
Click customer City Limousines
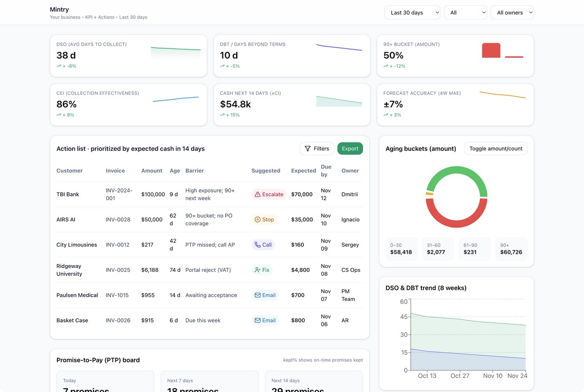tap(77, 245)
